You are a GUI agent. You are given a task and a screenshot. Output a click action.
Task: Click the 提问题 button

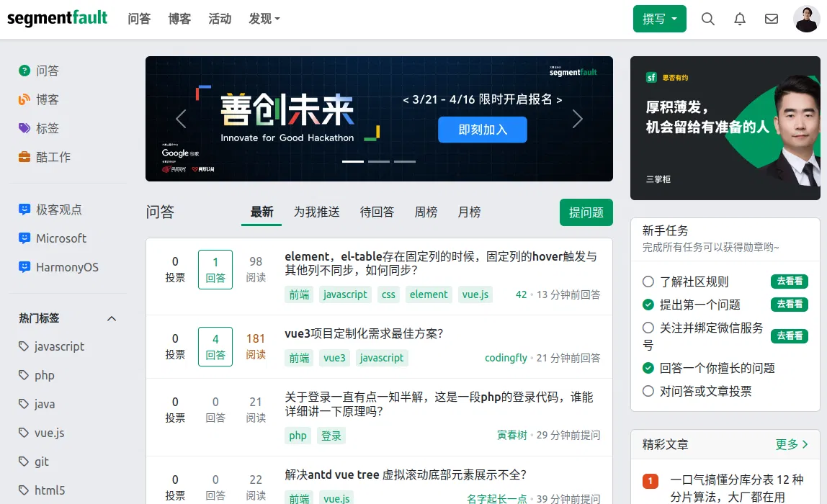click(x=586, y=212)
